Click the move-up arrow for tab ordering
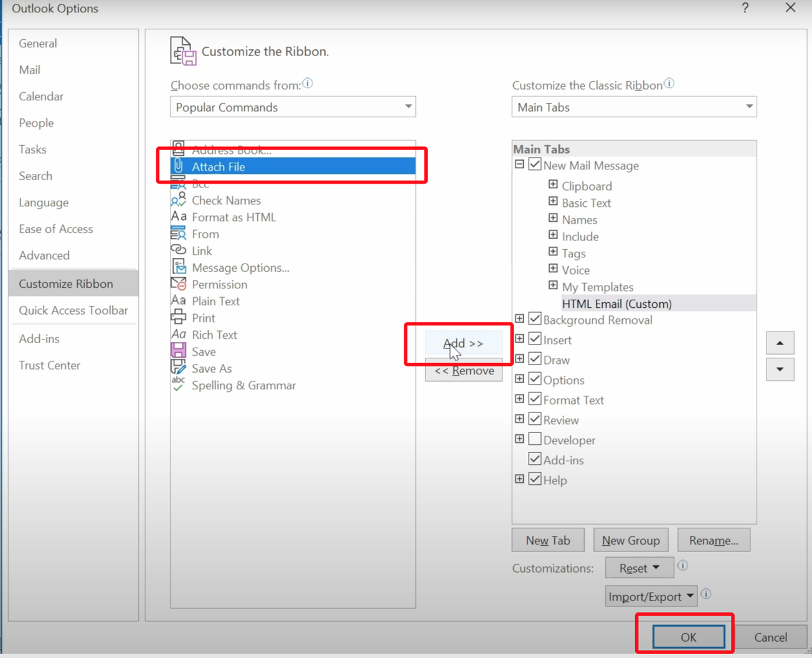Screen dimensions: 812x658 coord(780,343)
